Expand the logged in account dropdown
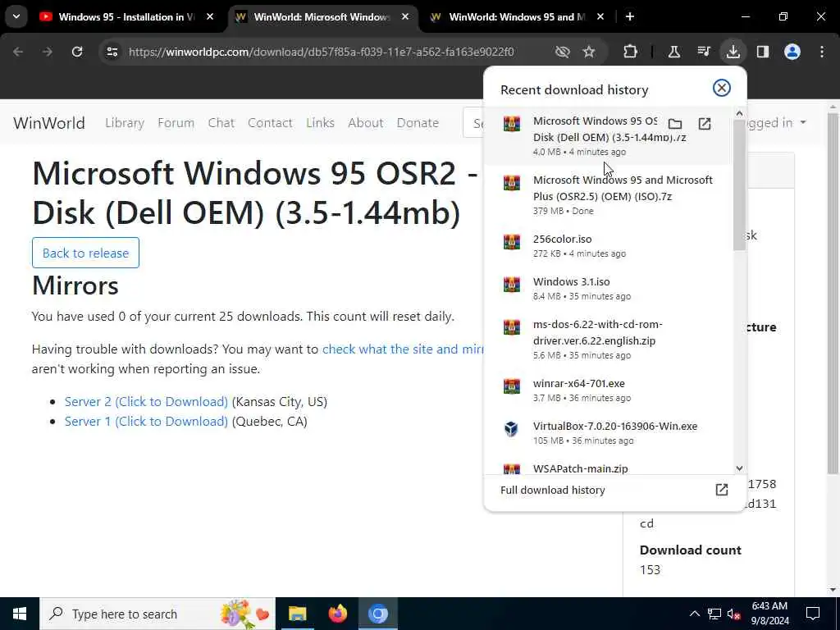Screen dimensions: 840x630 [x=777, y=123]
